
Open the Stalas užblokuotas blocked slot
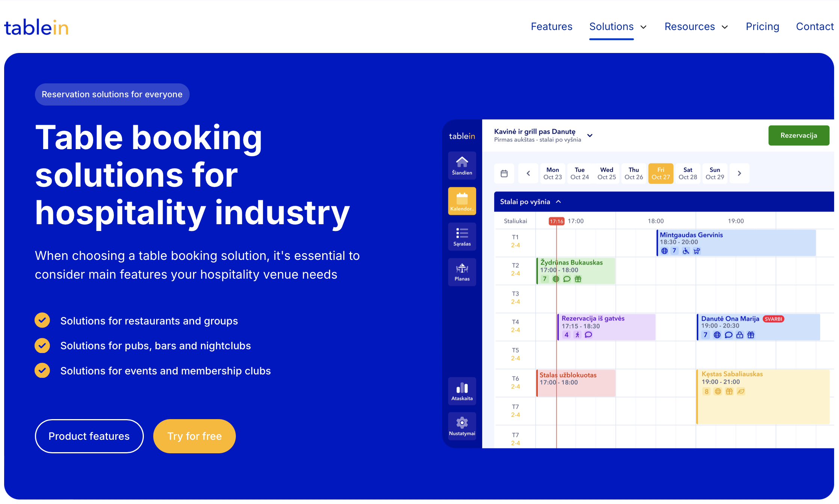click(576, 383)
